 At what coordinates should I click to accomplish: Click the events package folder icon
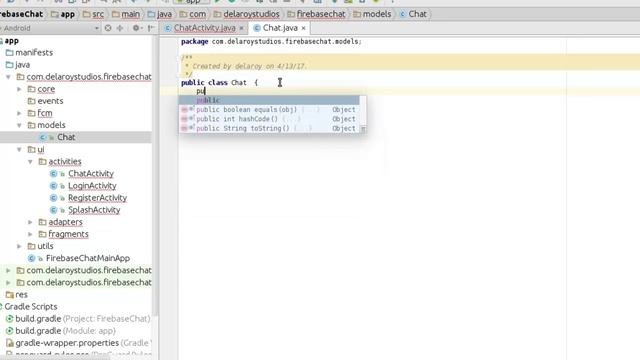[x=31, y=101]
